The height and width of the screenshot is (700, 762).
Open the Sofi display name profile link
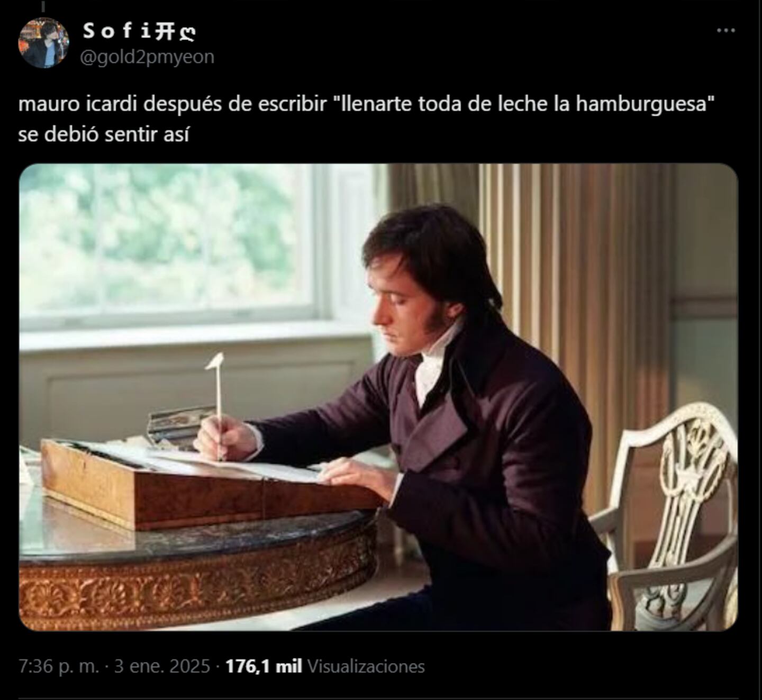[117, 31]
